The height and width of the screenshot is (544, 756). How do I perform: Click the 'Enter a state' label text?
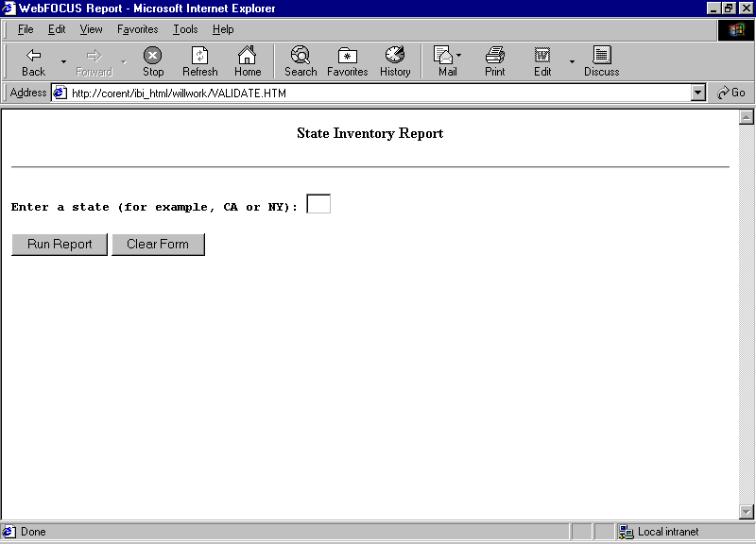click(x=154, y=207)
